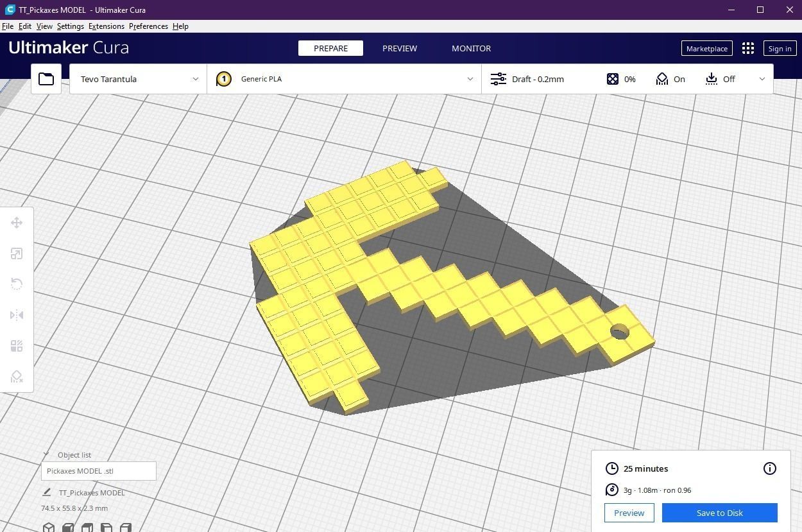The width and height of the screenshot is (802, 532).
Task: Click the Preview button in slice panel
Action: (629, 513)
